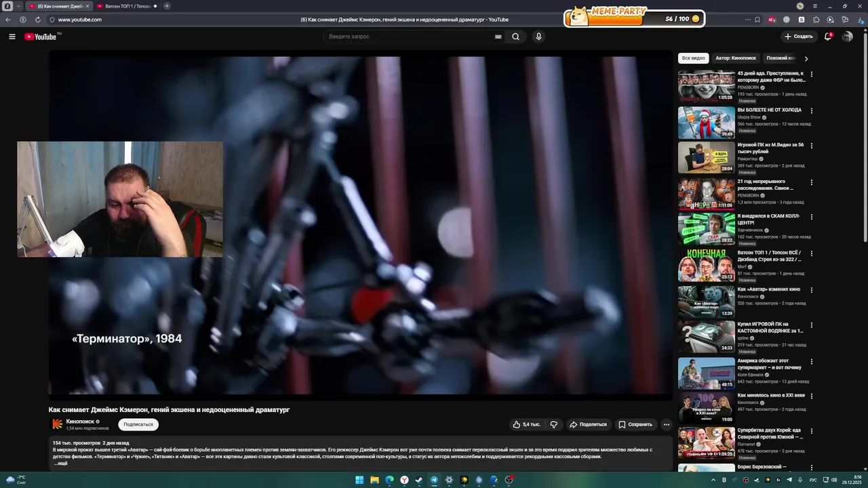Open '45 дней ада' video thumbnail
Image resolution: width=868 pixels, height=488 pixels.
point(706,85)
